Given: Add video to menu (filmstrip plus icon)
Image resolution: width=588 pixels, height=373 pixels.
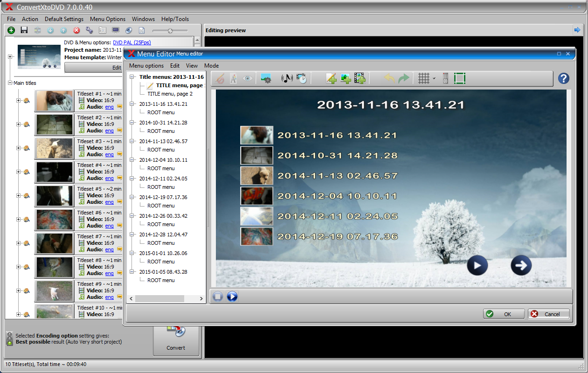Looking at the screenshot, I should point(360,79).
